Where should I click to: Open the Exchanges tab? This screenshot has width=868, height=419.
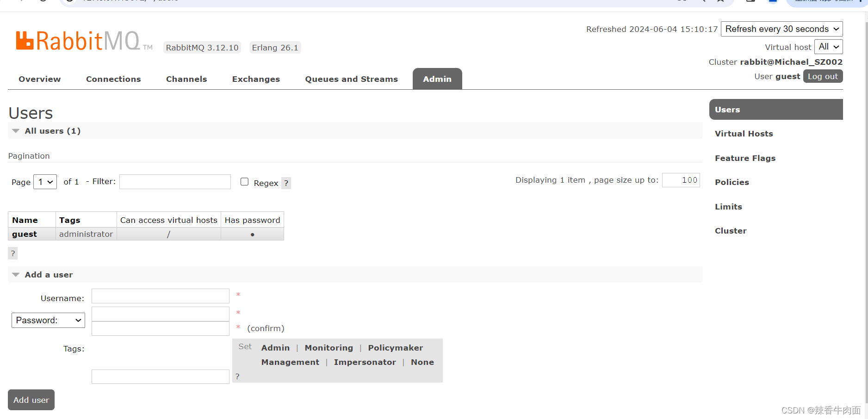pos(256,79)
